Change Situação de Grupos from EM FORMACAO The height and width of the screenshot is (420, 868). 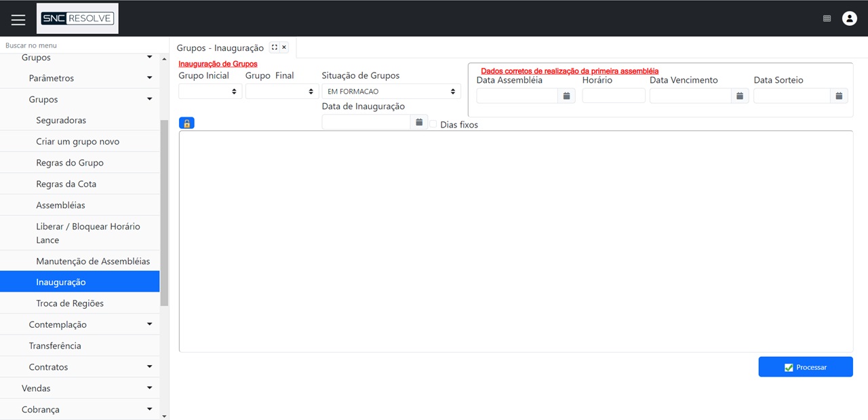click(391, 91)
